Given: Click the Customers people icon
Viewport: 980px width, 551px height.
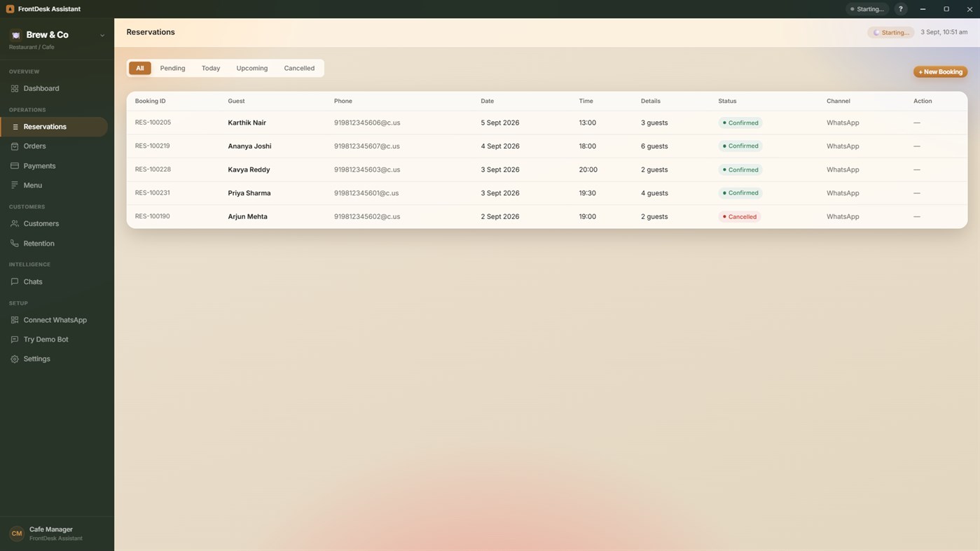Looking at the screenshot, I should [x=15, y=224].
